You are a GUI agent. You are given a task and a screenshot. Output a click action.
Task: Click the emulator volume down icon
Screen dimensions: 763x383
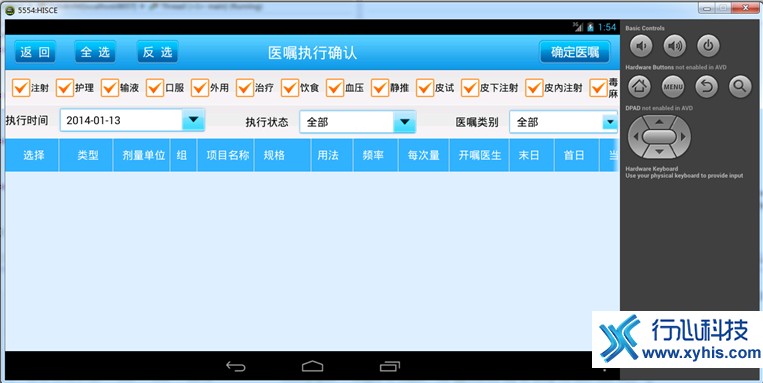tap(641, 46)
